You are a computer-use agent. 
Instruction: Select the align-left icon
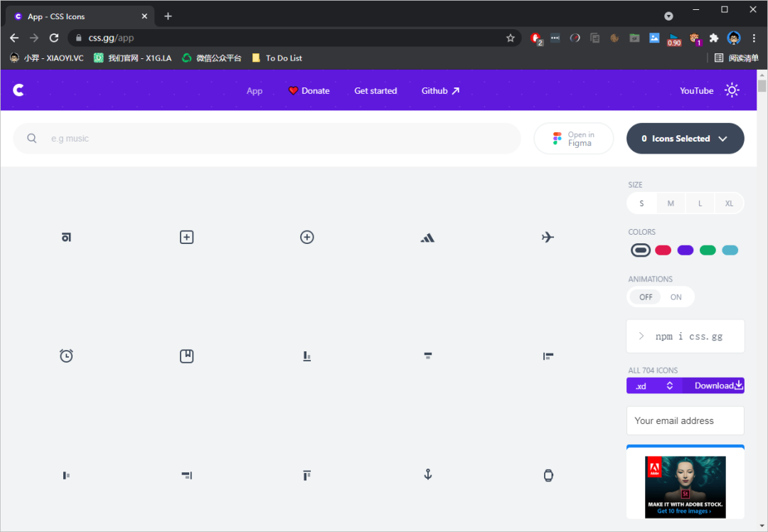point(548,356)
